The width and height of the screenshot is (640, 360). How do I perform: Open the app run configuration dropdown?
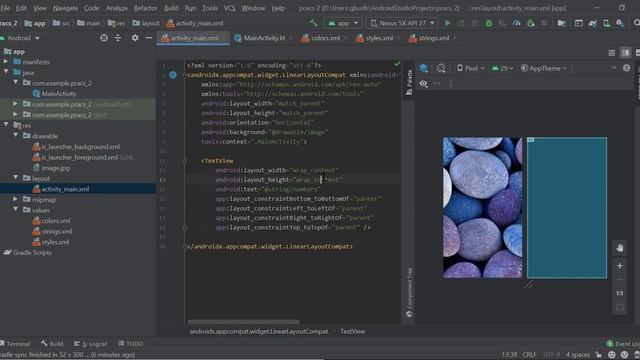point(343,23)
